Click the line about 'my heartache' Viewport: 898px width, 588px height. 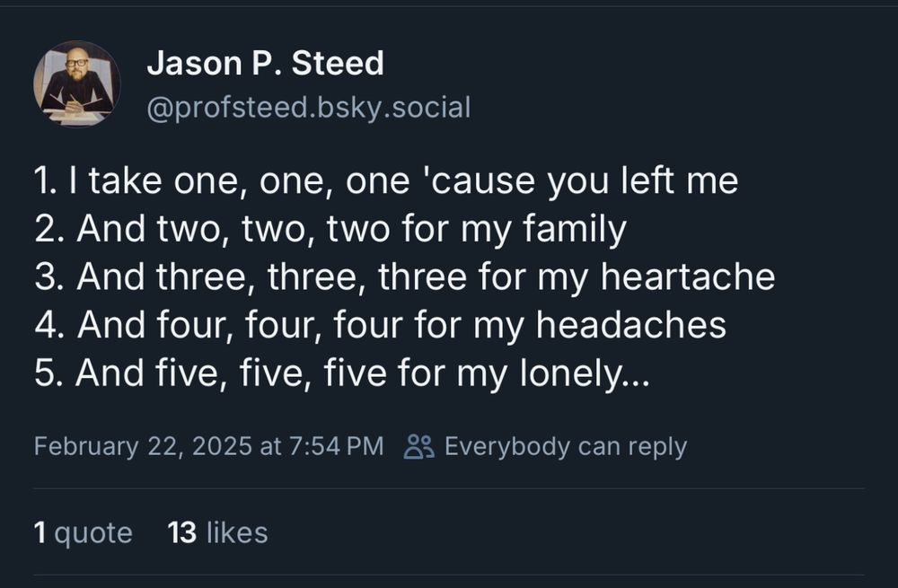[404, 277]
